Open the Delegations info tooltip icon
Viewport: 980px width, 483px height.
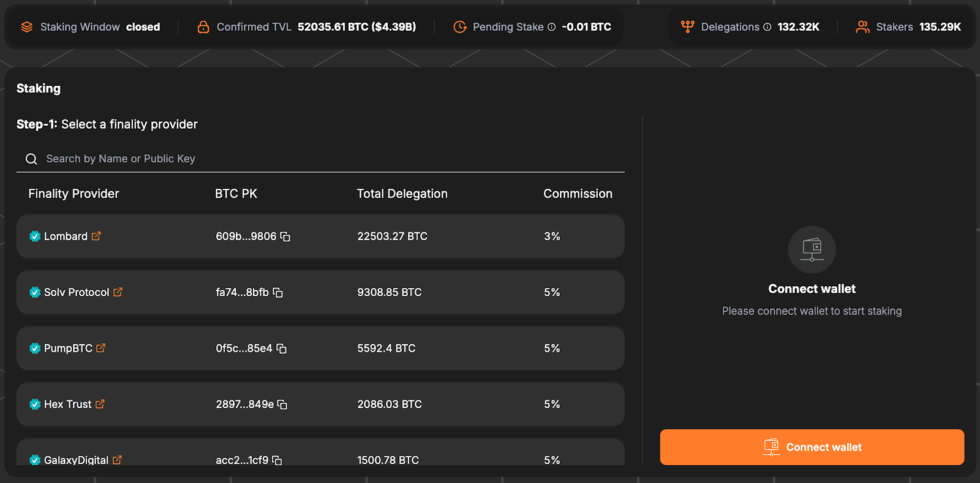click(767, 27)
